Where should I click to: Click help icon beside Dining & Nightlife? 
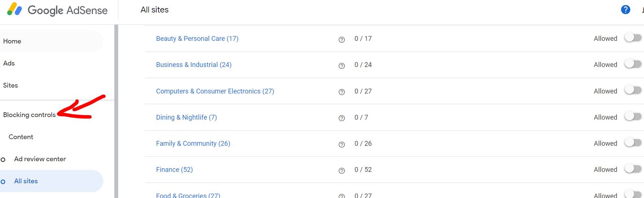coord(341,118)
